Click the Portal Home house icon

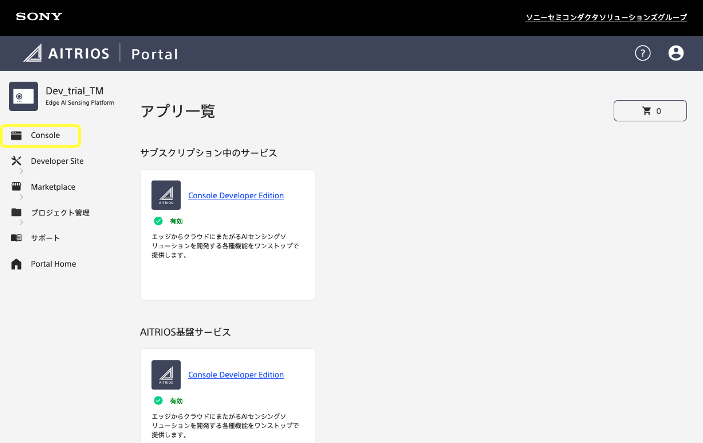pyautogui.click(x=16, y=264)
